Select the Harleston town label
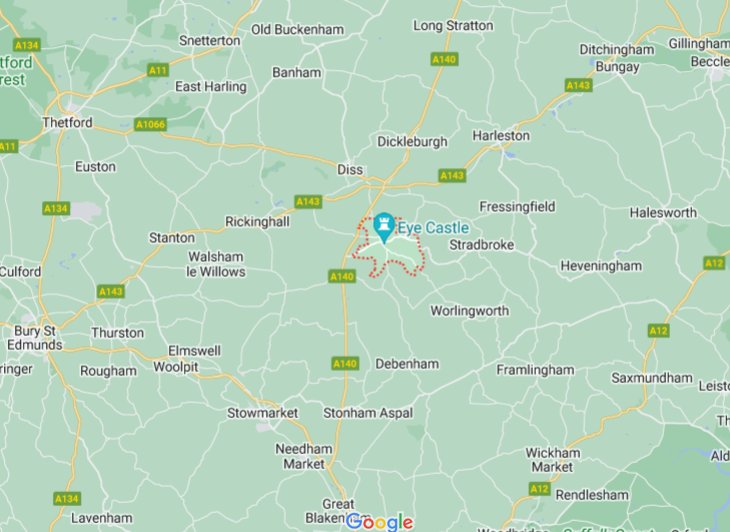This screenshot has width=730, height=532. point(501,135)
